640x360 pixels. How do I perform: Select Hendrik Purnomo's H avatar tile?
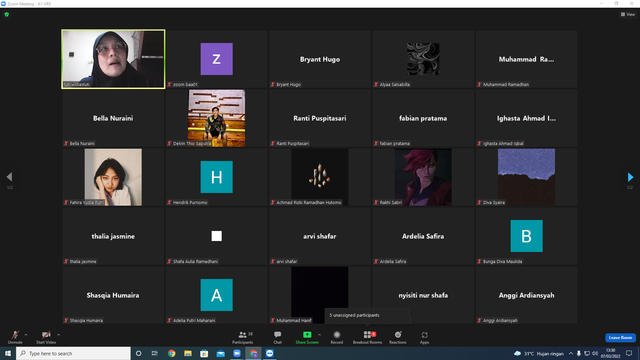tap(216, 177)
